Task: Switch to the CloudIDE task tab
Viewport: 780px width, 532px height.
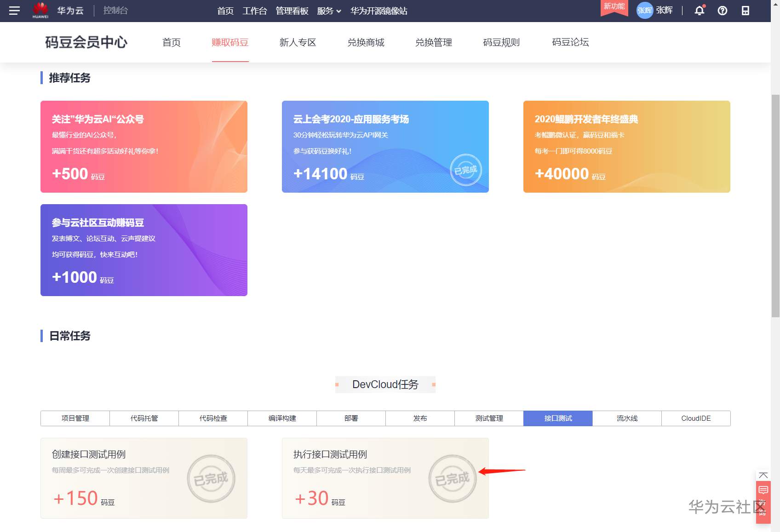Action: (x=696, y=418)
